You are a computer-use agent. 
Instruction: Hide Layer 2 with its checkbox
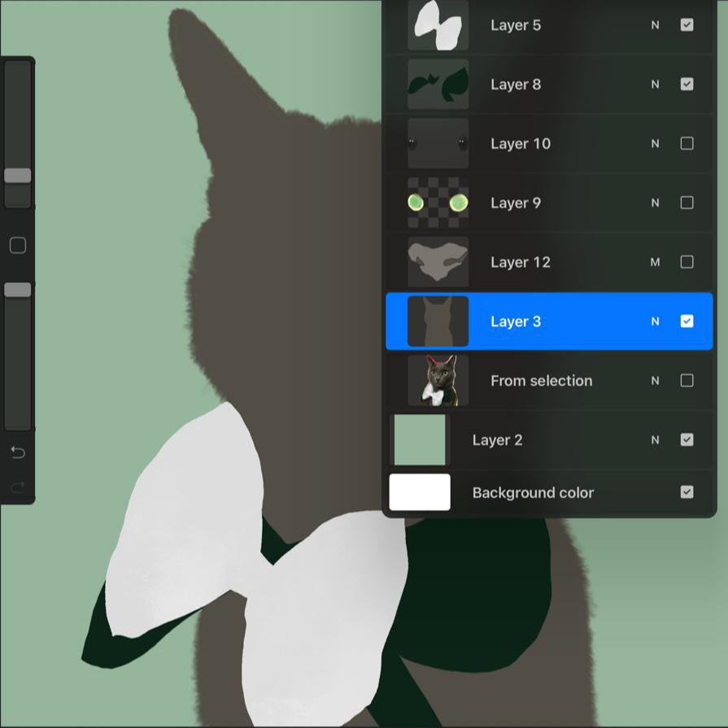(687, 440)
